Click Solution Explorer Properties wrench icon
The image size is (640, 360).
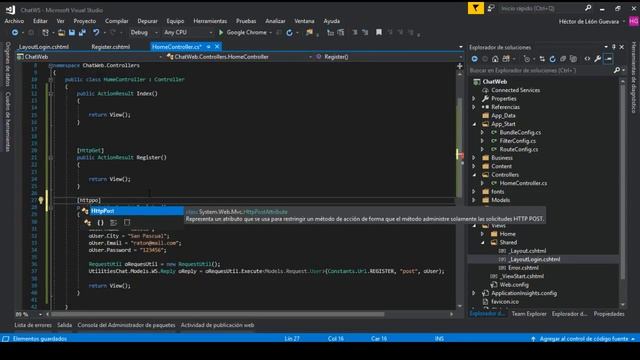point(598,59)
